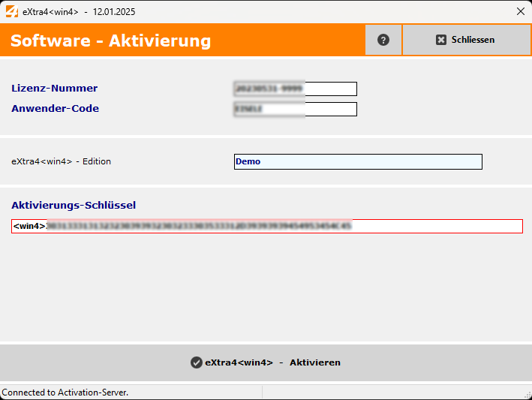Click the Anwender-Code label
This screenshot has height=400, width=532.
(55, 109)
